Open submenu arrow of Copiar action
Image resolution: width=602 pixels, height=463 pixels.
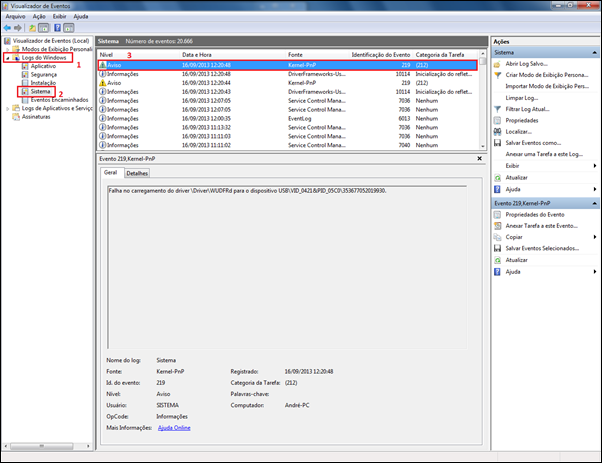595,237
